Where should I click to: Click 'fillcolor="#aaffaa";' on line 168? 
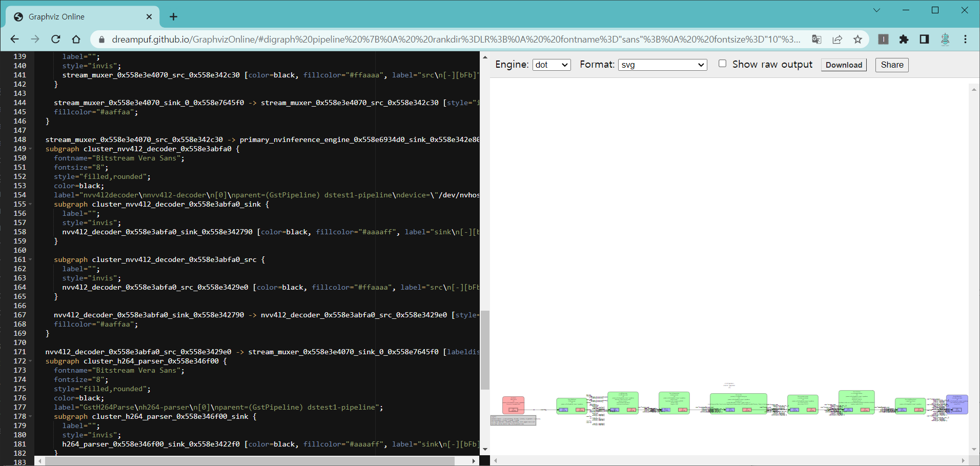(x=96, y=325)
